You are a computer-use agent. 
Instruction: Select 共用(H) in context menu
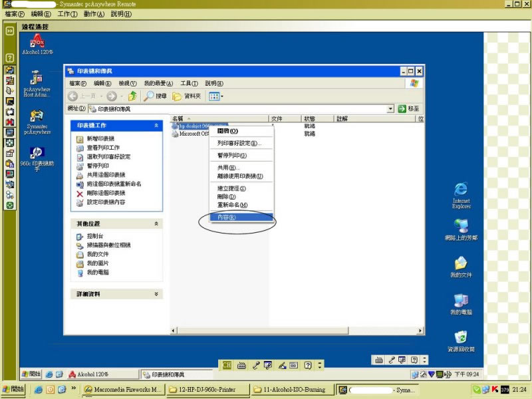coord(241,168)
